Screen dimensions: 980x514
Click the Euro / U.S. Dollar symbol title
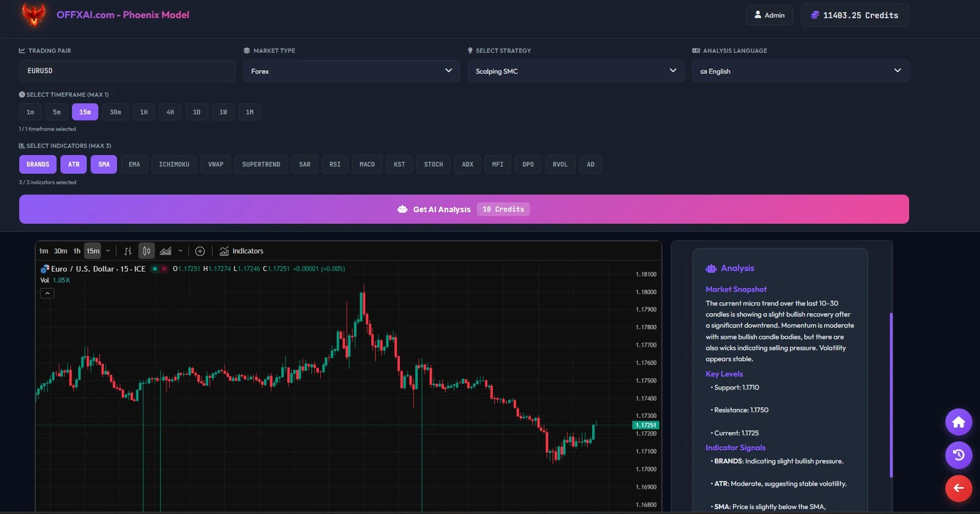(x=98, y=269)
